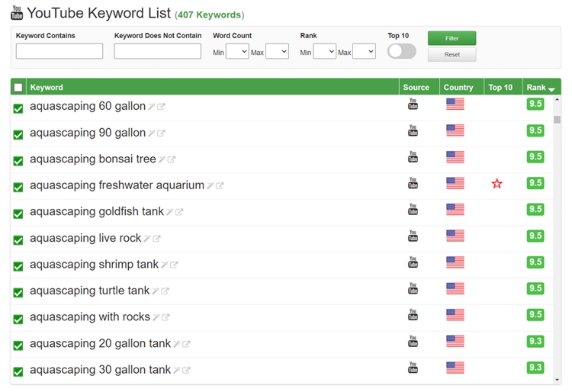This screenshot has width=572, height=392.
Task: Toggle the Top 10 filter switch
Action: coord(402,51)
